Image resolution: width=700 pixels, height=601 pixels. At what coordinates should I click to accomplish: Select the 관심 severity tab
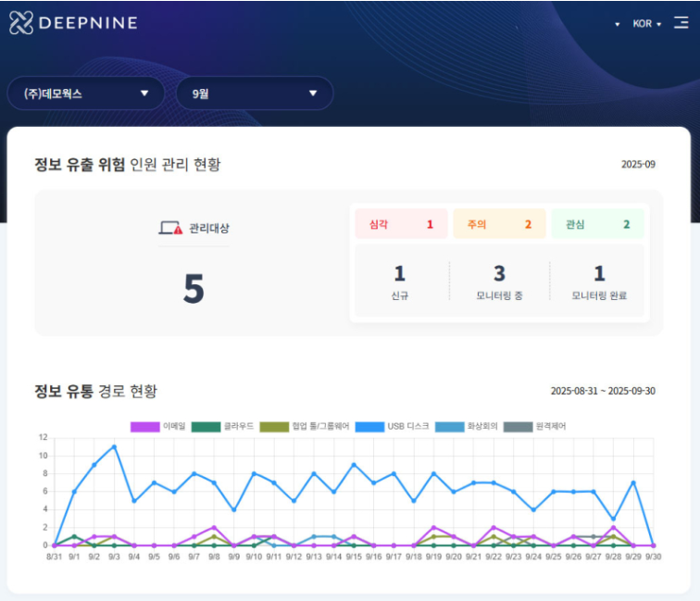click(597, 224)
